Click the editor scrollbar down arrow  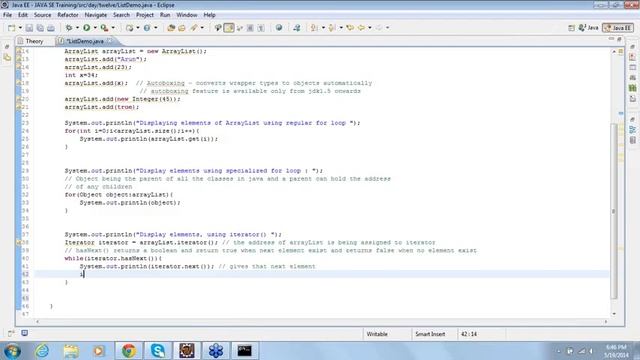click(x=614, y=314)
